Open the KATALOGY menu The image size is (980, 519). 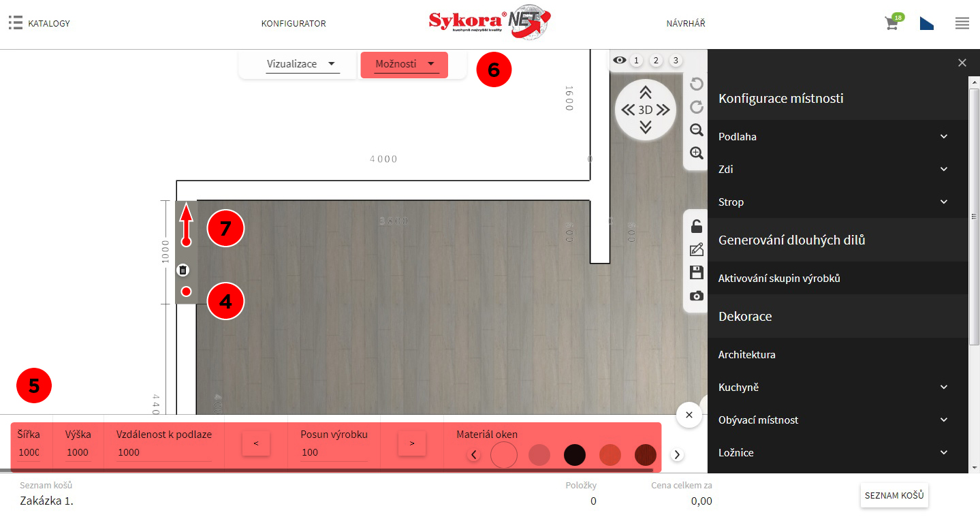click(x=39, y=23)
